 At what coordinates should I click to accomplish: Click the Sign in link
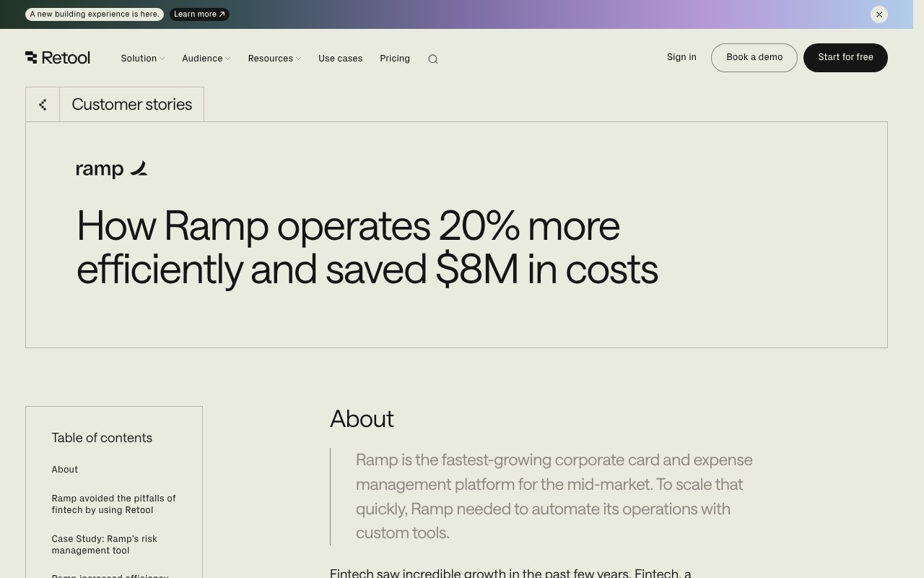click(681, 57)
